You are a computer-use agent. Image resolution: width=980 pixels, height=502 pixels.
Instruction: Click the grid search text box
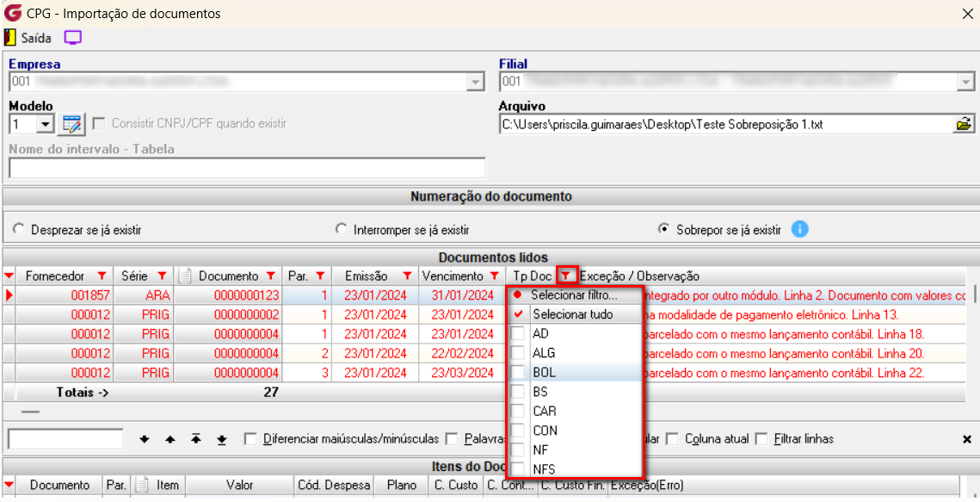pos(65,439)
